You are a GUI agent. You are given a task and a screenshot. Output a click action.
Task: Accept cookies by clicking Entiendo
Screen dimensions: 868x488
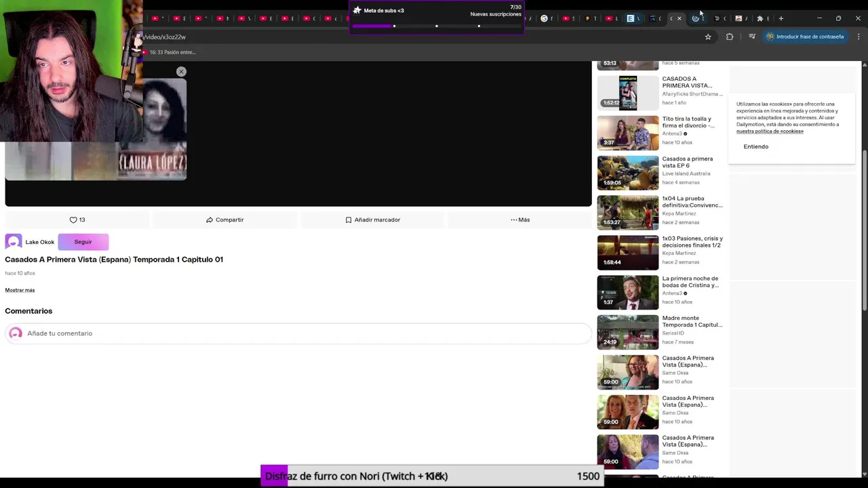pyautogui.click(x=755, y=146)
